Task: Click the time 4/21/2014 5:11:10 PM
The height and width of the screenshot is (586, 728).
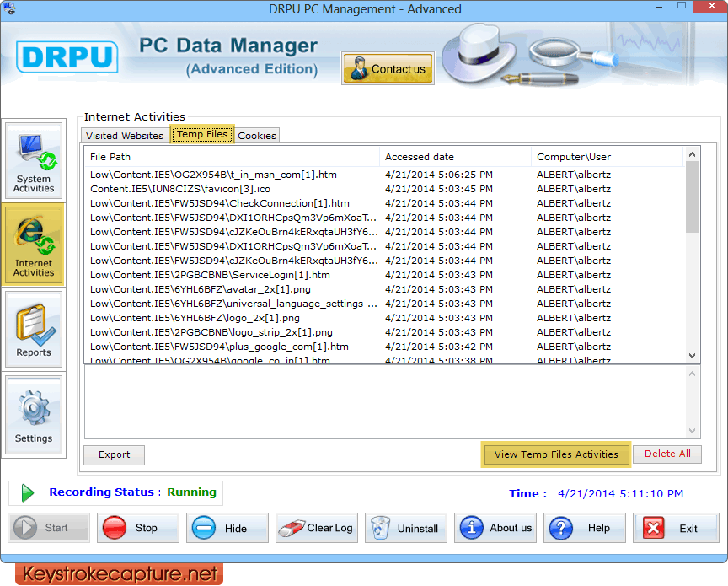Action: 620,493
